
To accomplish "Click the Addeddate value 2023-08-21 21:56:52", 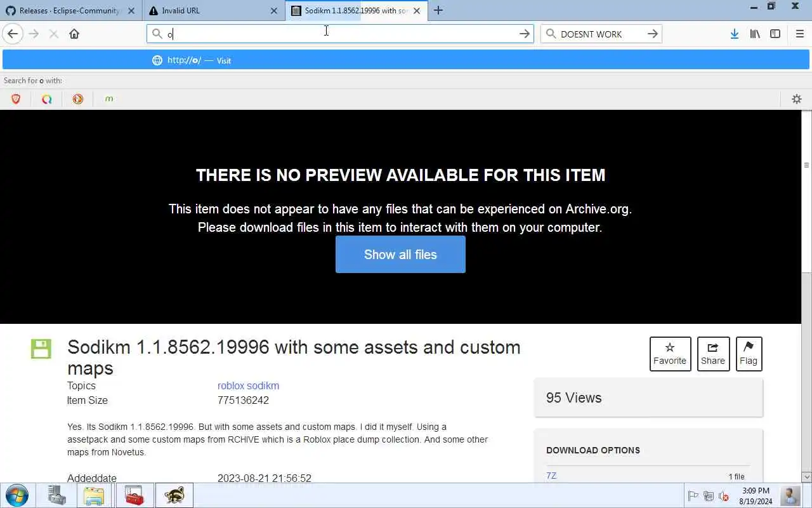I will pyautogui.click(x=265, y=478).
